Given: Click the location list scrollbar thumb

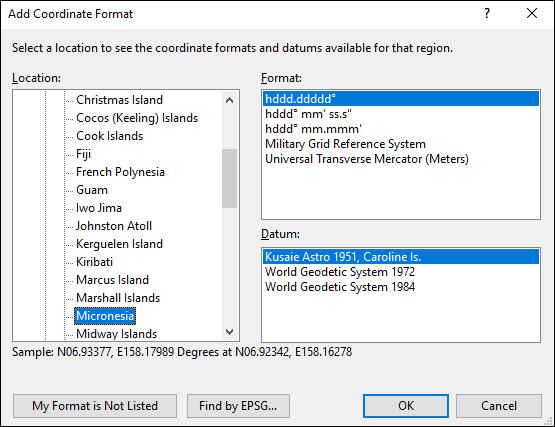Looking at the screenshot, I should (x=229, y=178).
